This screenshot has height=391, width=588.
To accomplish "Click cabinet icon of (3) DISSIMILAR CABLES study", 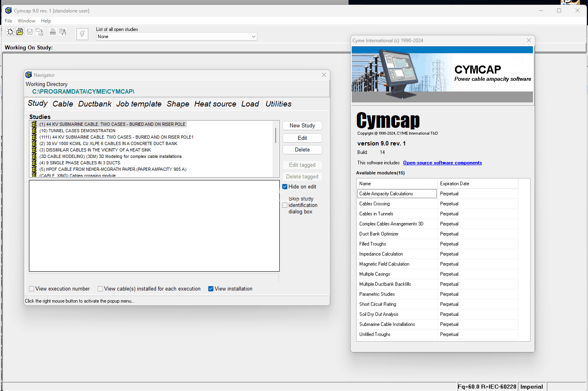I will pyautogui.click(x=34, y=150).
